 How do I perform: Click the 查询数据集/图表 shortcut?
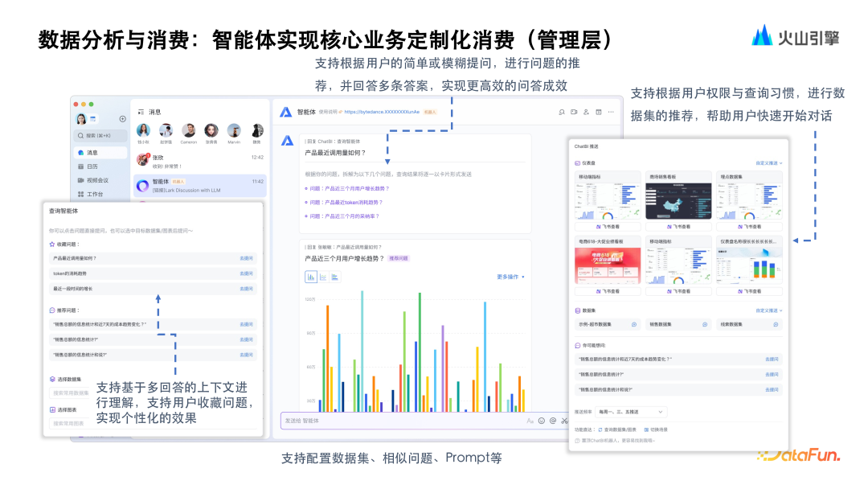tap(617, 429)
